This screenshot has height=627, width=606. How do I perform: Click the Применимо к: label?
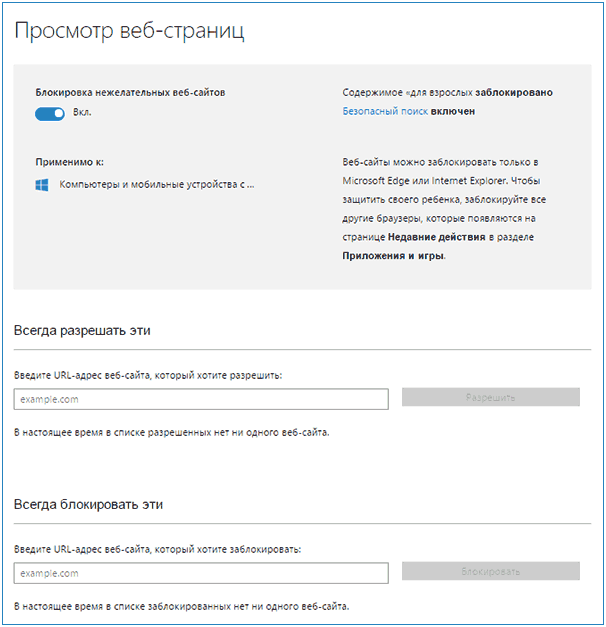tap(69, 161)
